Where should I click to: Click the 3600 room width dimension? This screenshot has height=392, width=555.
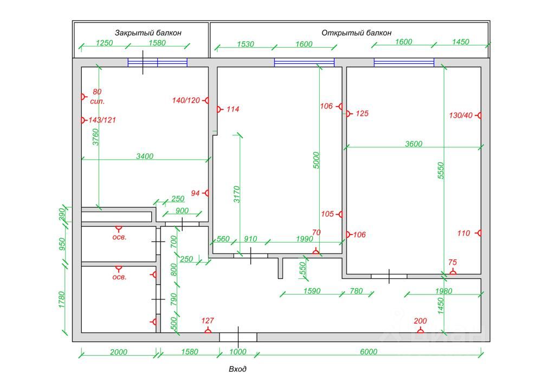[x=414, y=144]
